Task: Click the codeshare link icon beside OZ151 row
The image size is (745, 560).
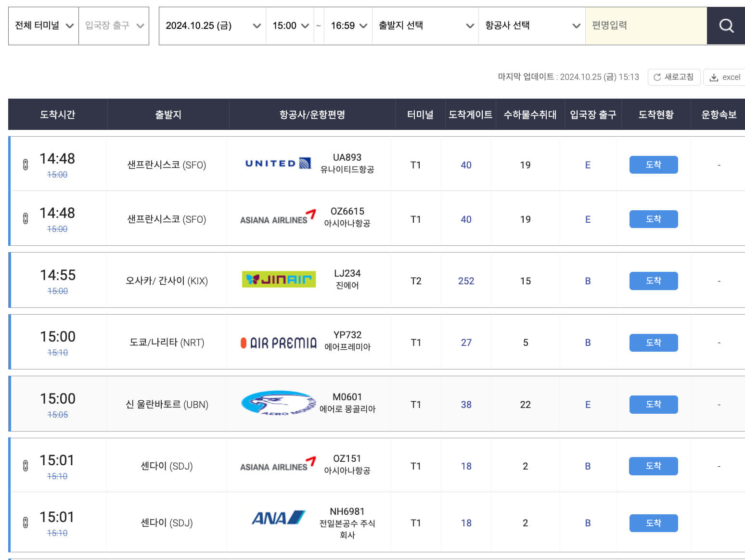Action: tap(26, 466)
